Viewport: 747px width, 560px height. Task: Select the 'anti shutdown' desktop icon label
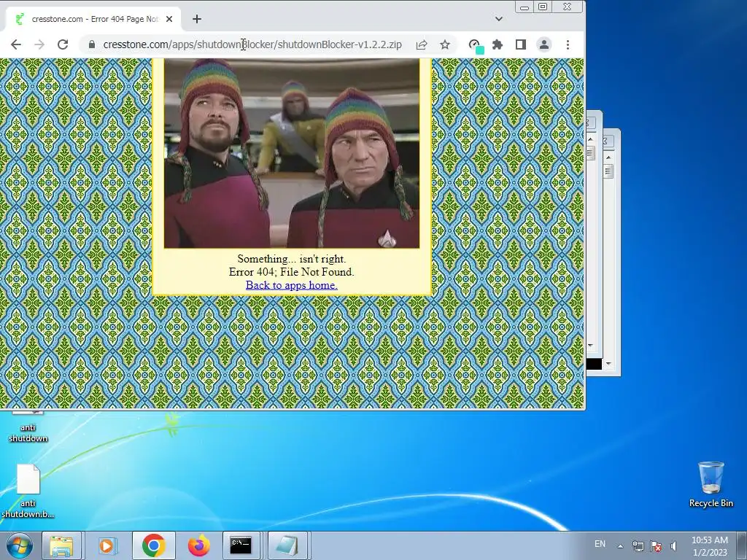click(x=28, y=433)
